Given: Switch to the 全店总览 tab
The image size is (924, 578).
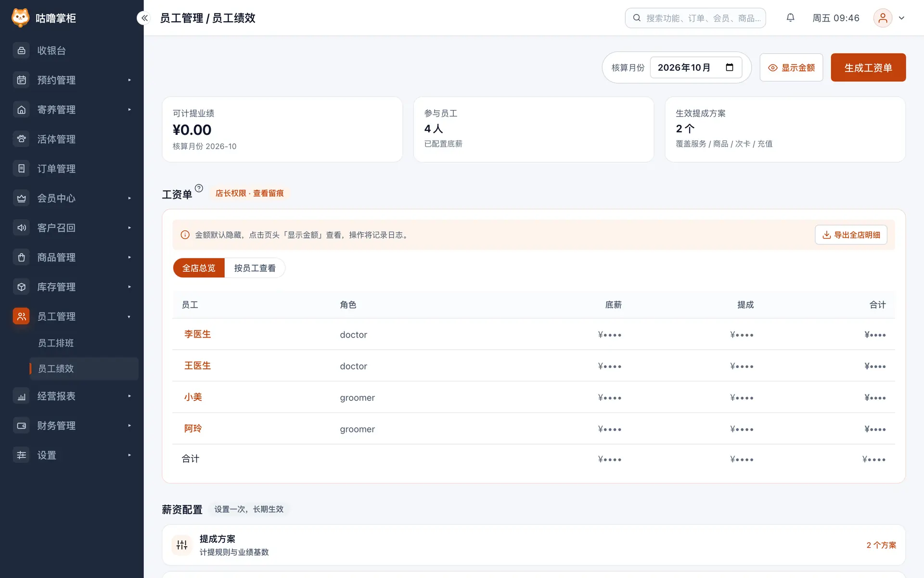Looking at the screenshot, I should pyautogui.click(x=199, y=268).
